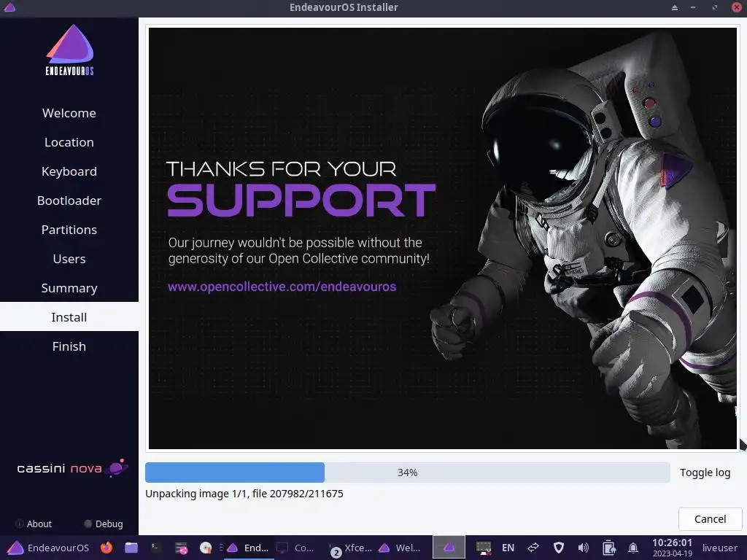
Task: Click the unpacking image status text
Action: tap(244, 494)
